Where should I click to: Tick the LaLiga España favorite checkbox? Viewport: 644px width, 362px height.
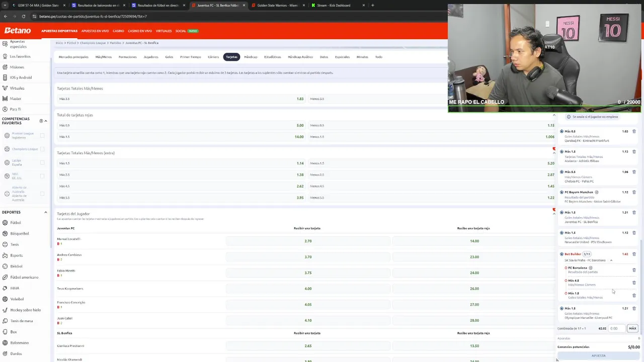(x=42, y=162)
